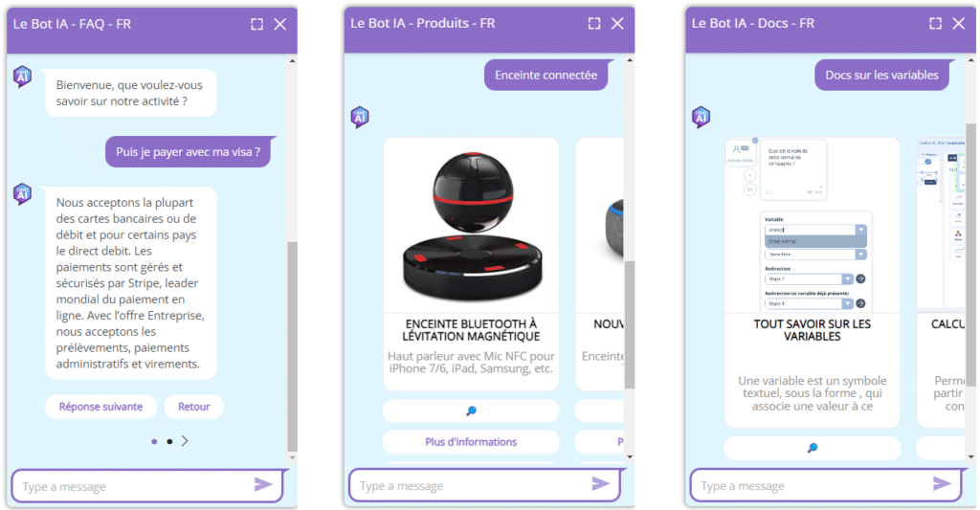
Task: Open the variables documentation thumbnail
Action: tap(813, 226)
